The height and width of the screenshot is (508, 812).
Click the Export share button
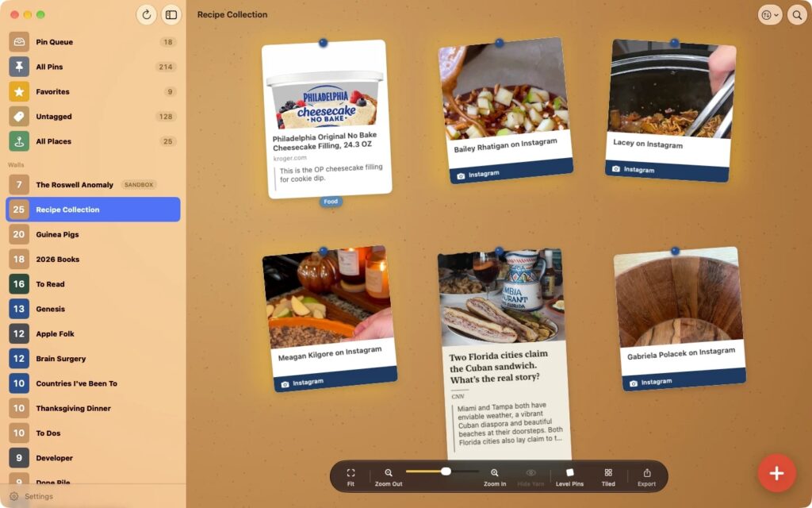(646, 477)
